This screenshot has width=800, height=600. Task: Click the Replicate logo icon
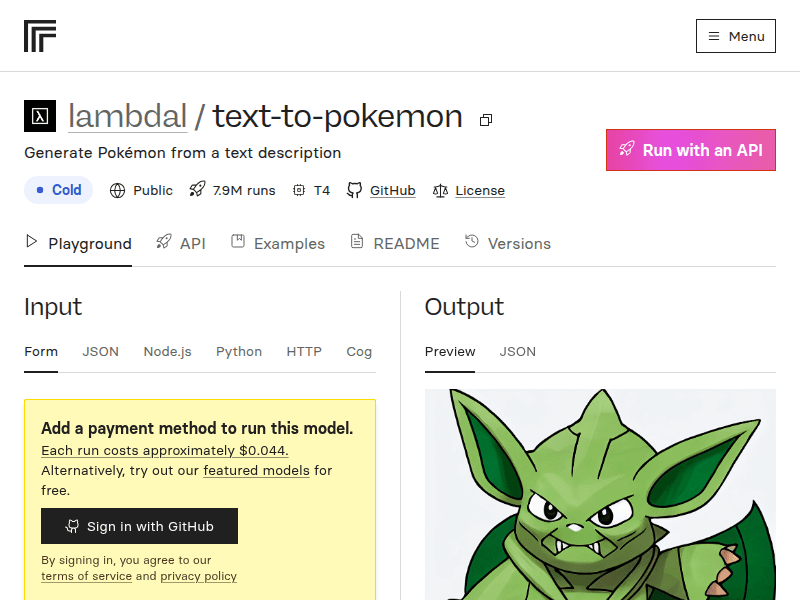(40, 36)
